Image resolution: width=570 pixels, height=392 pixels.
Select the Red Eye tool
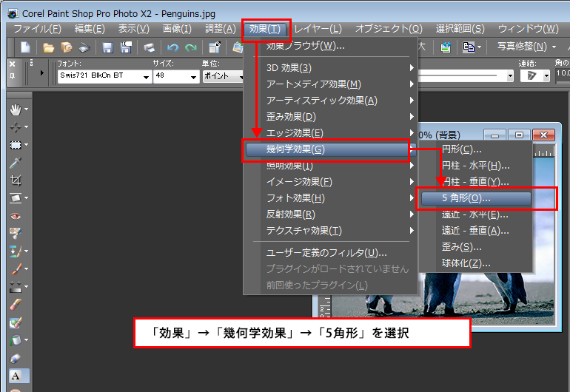pos(16,216)
